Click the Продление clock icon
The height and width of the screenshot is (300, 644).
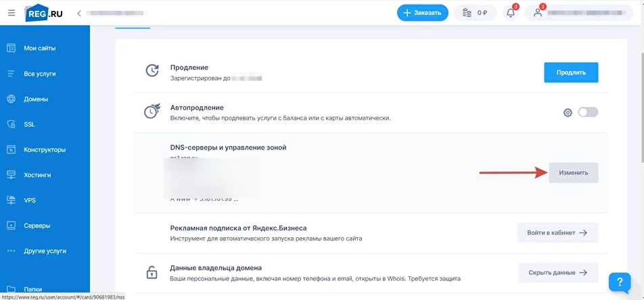(x=152, y=70)
